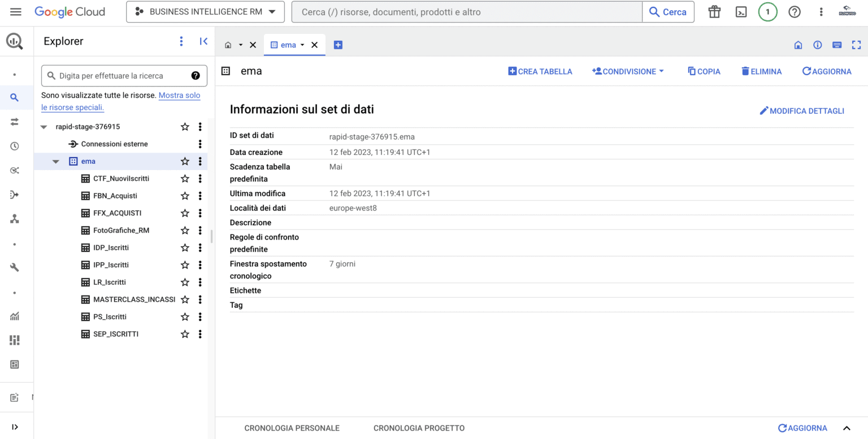Open CRONOLOGIA PROGETTO at the bottom
The height and width of the screenshot is (439, 868).
(419, 428)
